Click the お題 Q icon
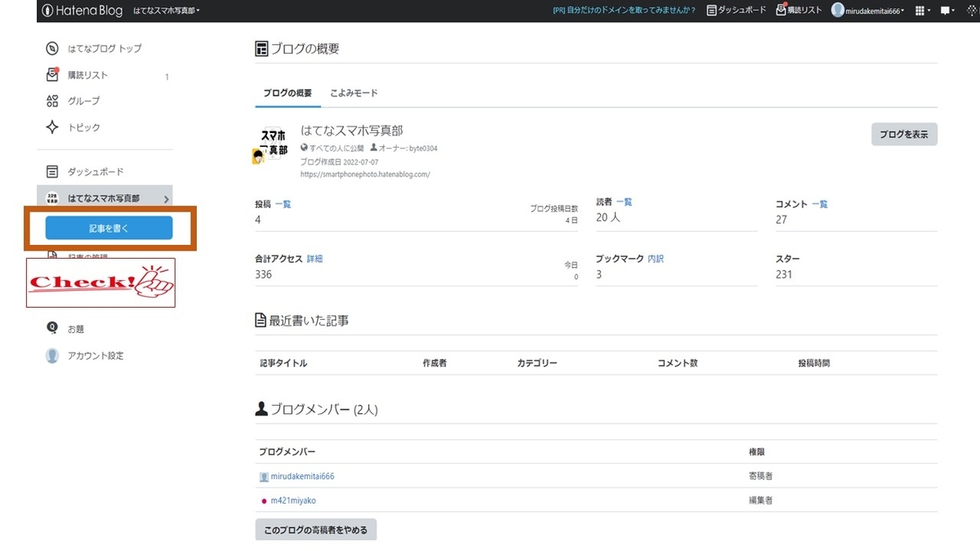This screenshot has width=980, height=551. [52, 327]
